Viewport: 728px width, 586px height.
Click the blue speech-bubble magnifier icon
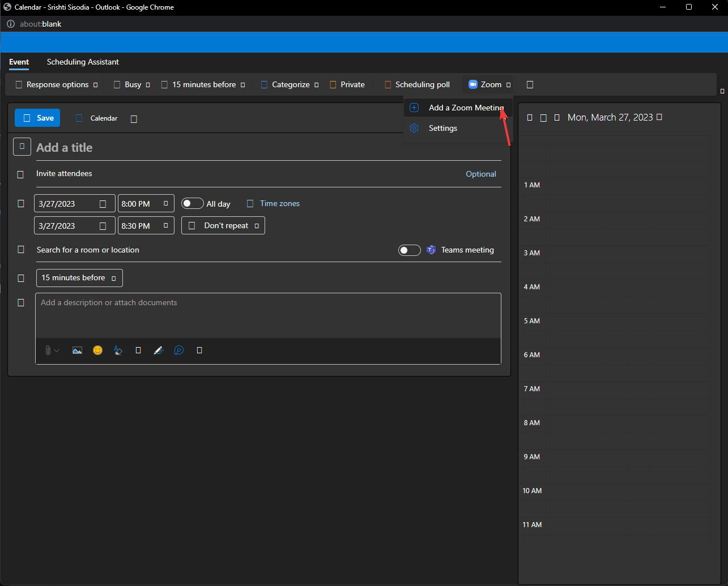coord(179,350)
